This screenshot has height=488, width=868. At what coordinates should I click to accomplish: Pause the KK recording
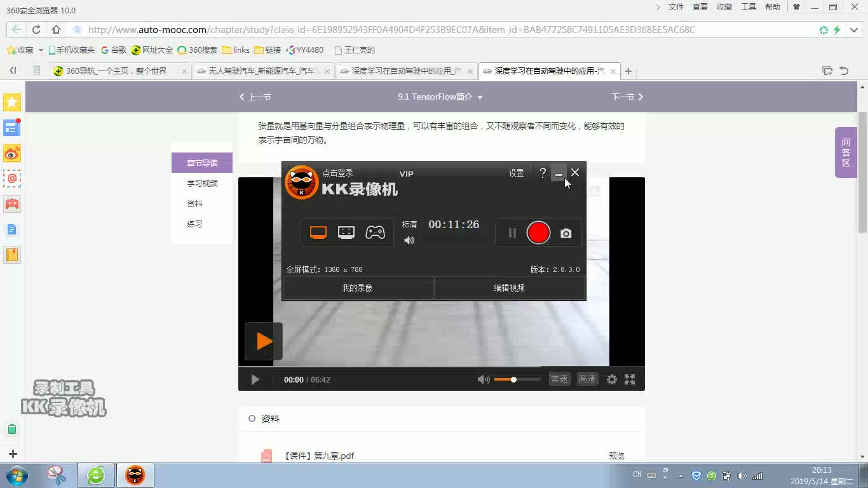point(512,233)
